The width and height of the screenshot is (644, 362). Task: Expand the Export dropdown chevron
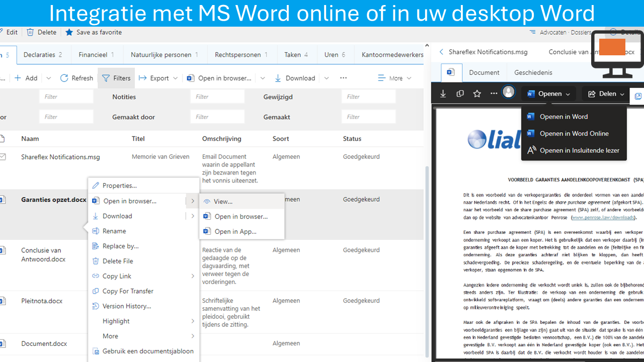(175, 78)
